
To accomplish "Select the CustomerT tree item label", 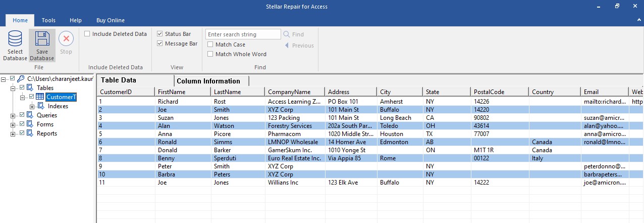I will pyautogui.click(x=61, y=97).
